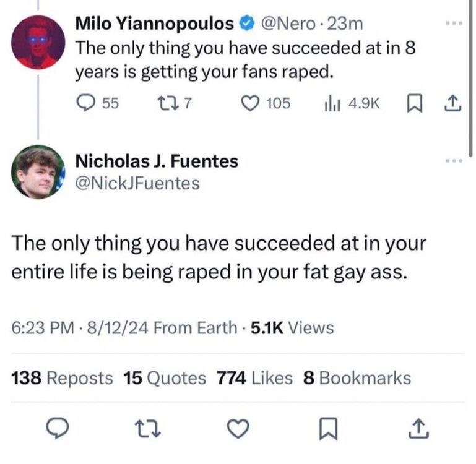Viewport: 476px width, 464px height.
Task: View the 138 Reposts list
Action: (x=63, y=378)
